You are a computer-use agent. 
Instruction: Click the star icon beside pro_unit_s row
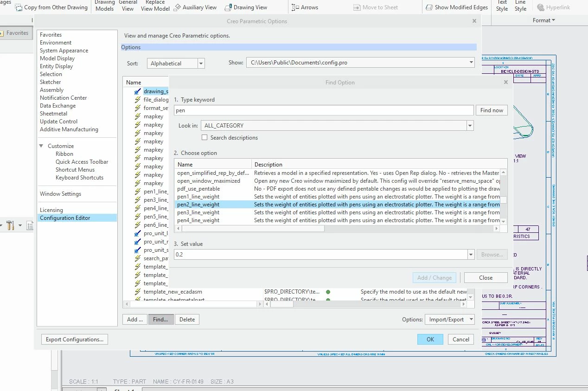point(138,250)
